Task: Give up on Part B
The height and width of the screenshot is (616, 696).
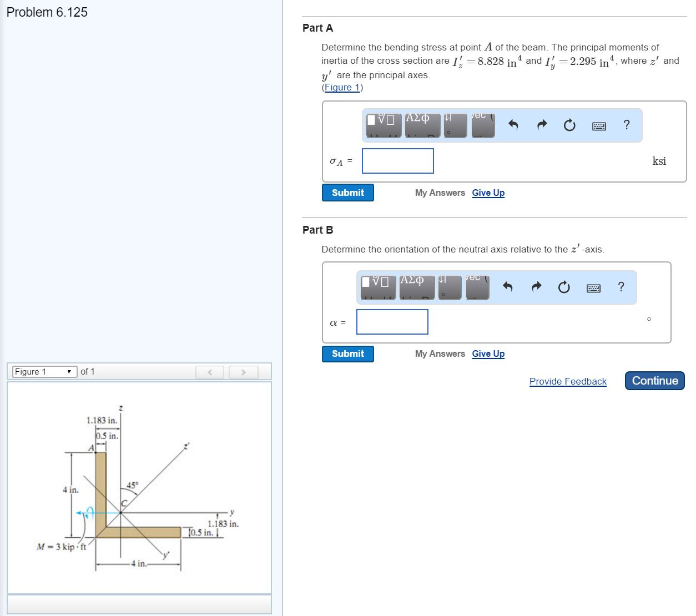Action: pyautogui.click(x=488, y=354)
